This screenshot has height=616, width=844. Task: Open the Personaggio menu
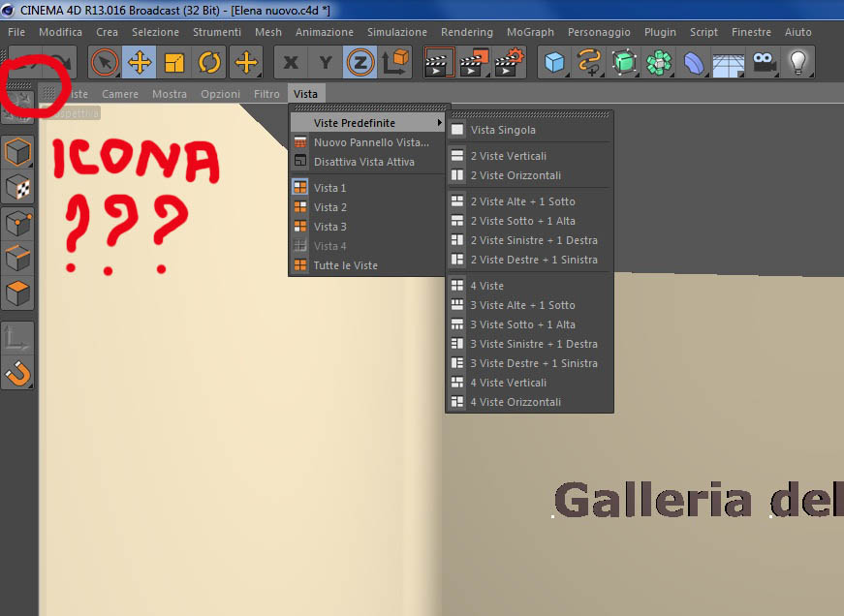pos(599,32)
